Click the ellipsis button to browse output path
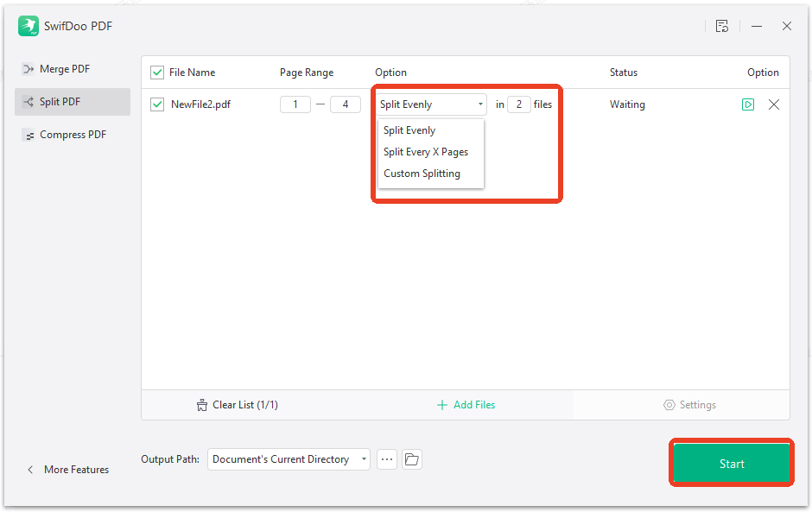 [386, 458]
